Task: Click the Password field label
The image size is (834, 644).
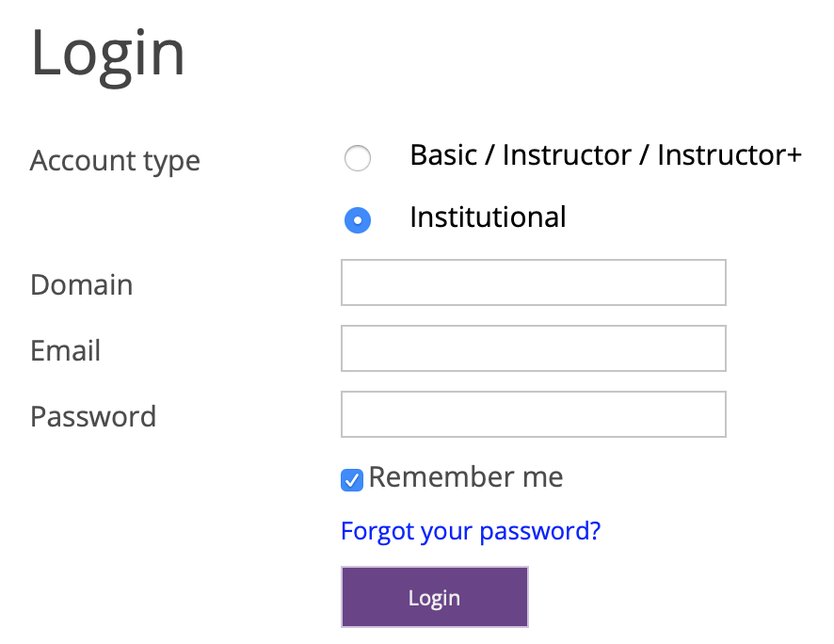Action: (93, 416)
